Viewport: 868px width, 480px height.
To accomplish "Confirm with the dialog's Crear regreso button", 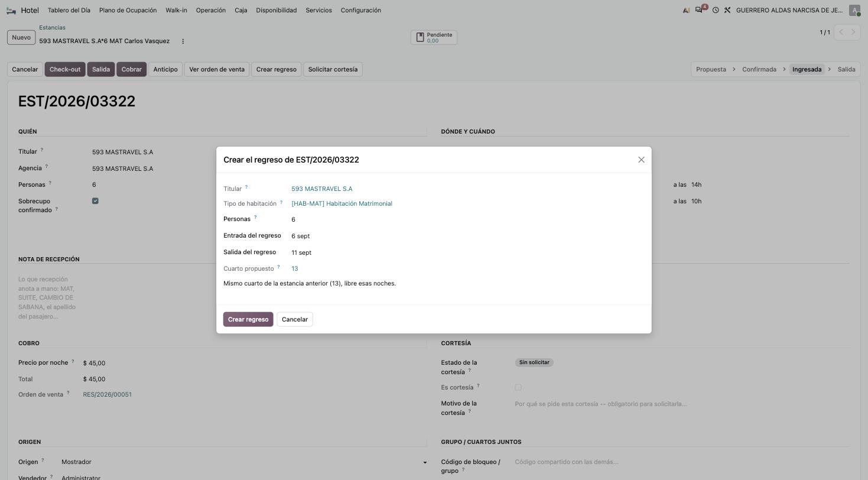I will (x=248, y=319).
